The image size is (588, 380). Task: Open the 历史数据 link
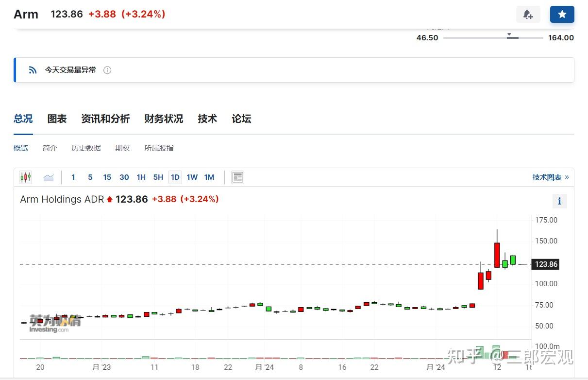coord(86,148)
